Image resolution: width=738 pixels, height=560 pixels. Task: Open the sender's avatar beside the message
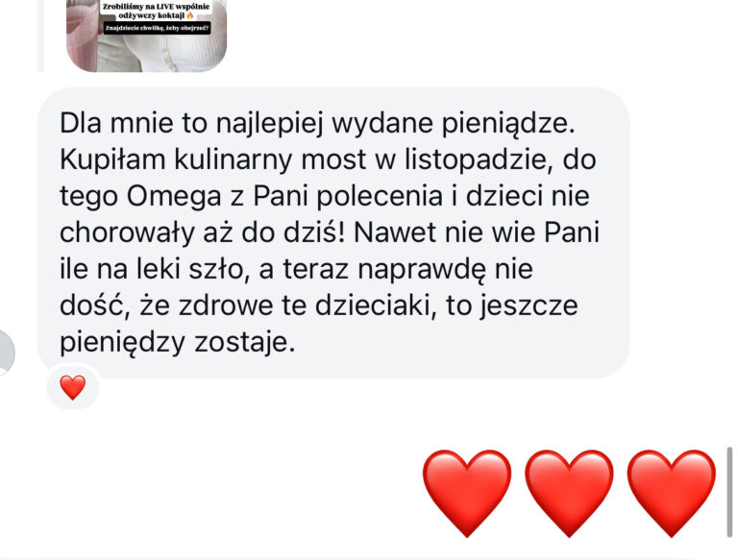(5, 353)
